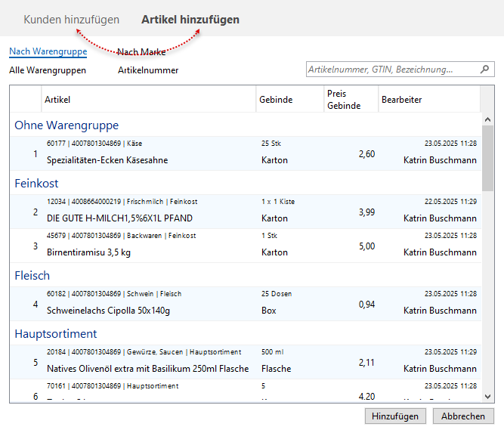504x433 pixels.
Task: Sort by Artikelnummer
Action: click(x=148, y=70)
